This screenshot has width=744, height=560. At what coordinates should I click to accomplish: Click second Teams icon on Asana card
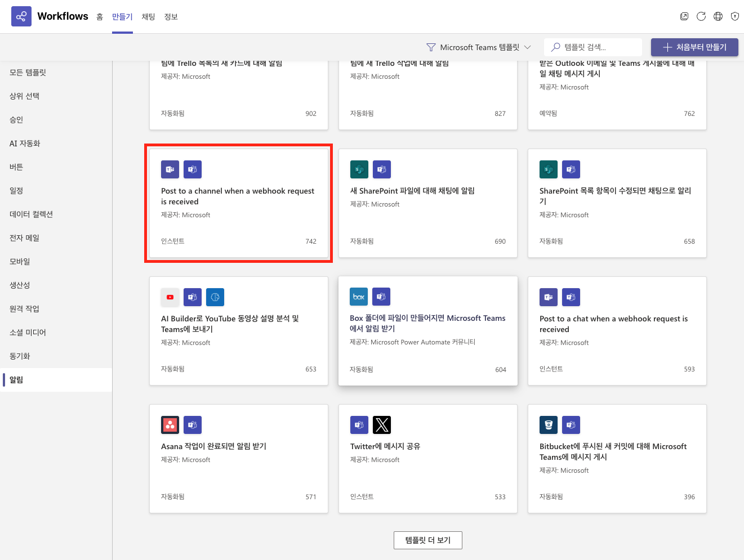pos(193,425)
